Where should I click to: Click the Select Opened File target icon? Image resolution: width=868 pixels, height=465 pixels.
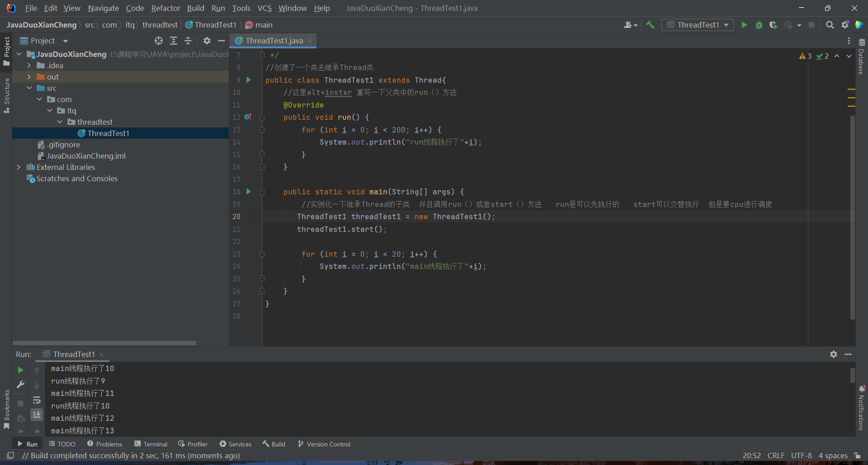tap(159, 41)
